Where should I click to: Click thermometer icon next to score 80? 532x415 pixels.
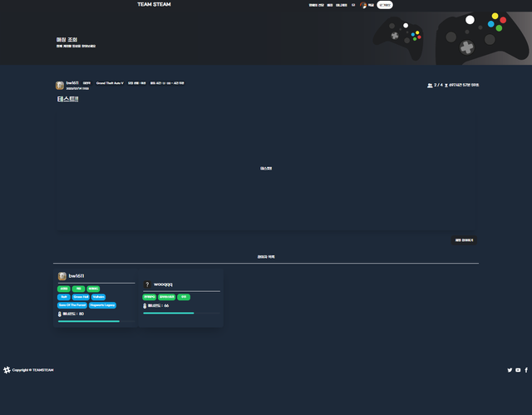(x=60, y=314)
